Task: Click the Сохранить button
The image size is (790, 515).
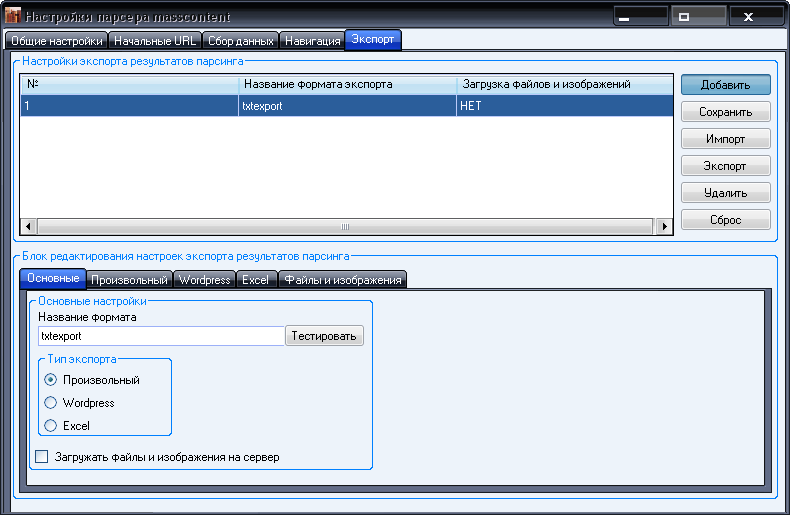Action: 725,112
